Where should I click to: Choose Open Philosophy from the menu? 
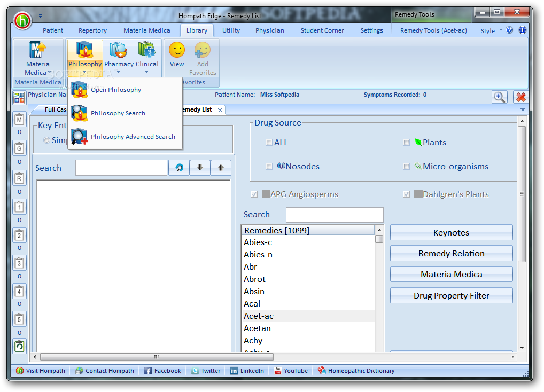pos(125,90)
